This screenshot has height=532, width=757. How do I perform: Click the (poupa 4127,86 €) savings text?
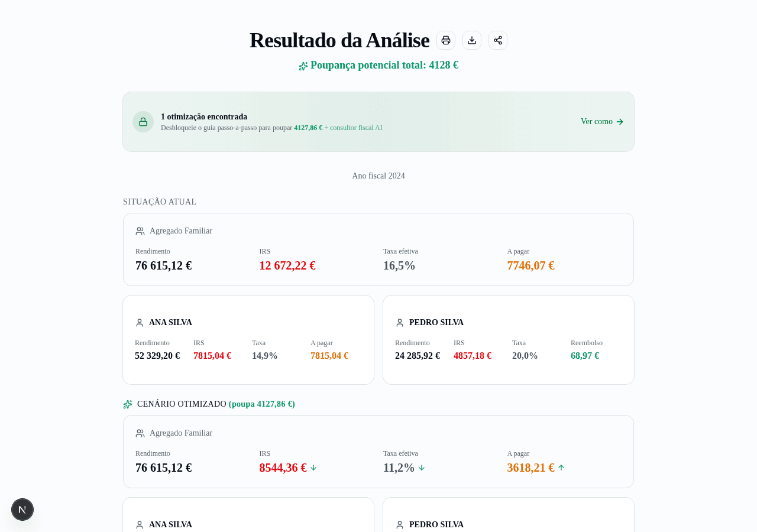(x=261, y=404)
